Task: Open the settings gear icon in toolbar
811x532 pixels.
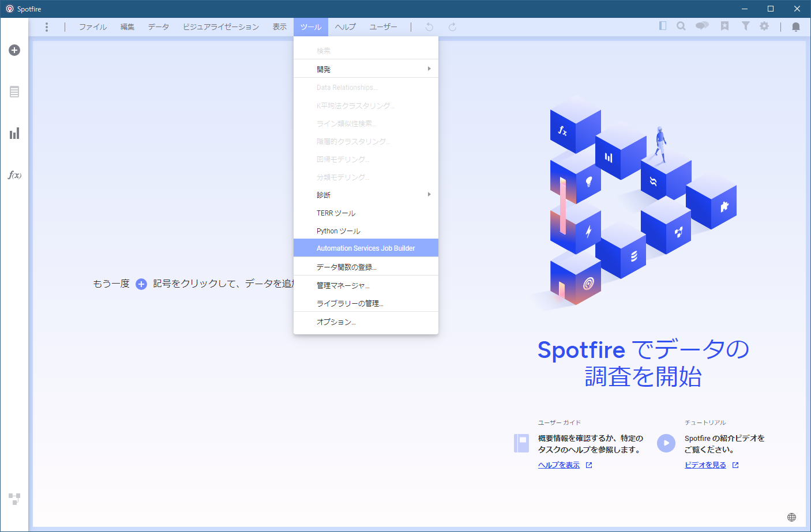Action: point(764,26)
